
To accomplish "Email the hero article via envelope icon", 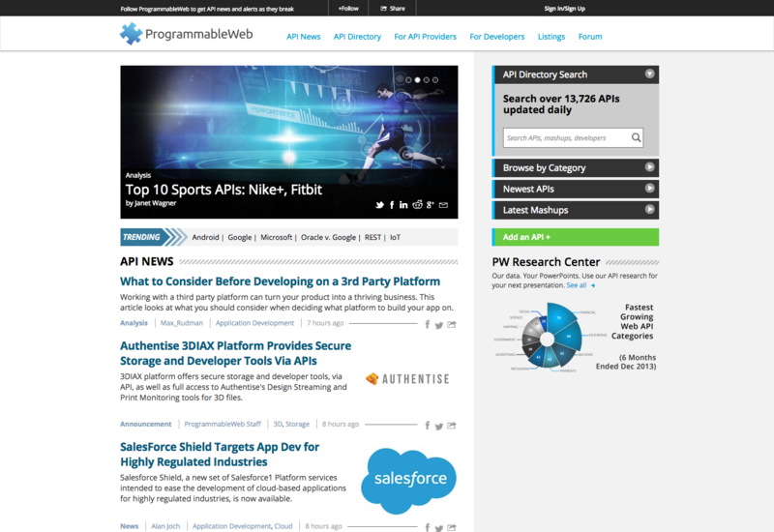I will pyautogui.click(x=444, y=205).
